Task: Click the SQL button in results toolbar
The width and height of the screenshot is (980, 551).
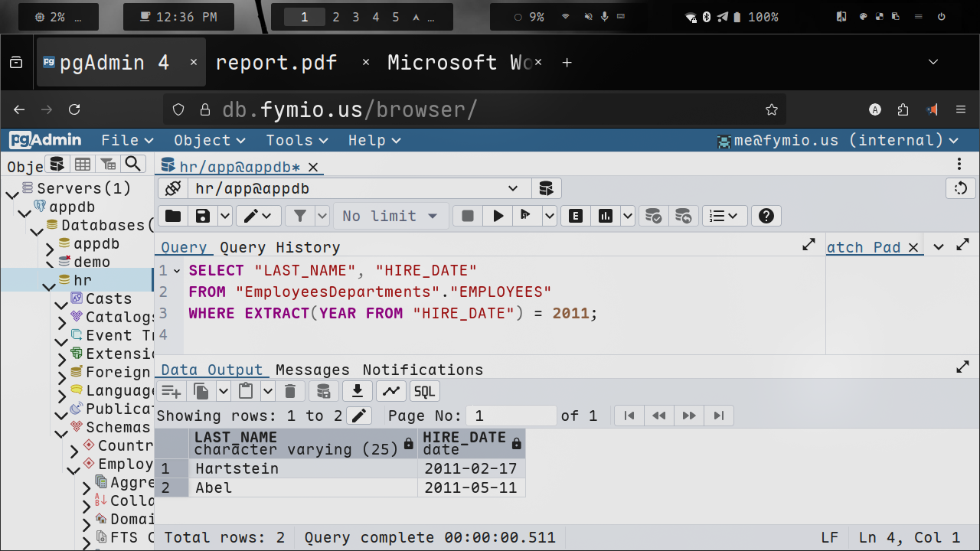Action: (x=424, y=392)
